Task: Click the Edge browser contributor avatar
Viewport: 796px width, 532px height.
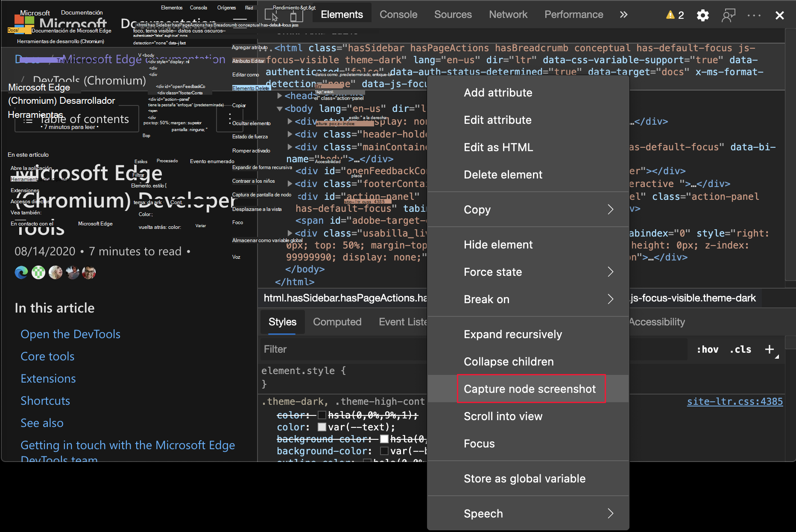Action: point(21,272)
